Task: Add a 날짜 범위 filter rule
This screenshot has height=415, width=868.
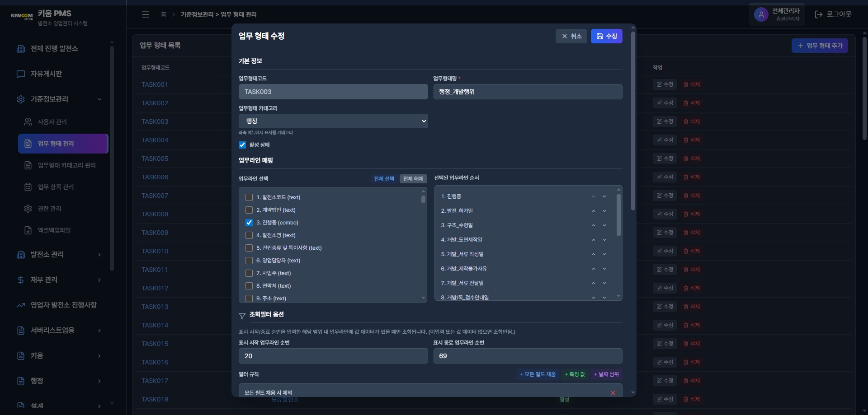Action: pos(607,374)
